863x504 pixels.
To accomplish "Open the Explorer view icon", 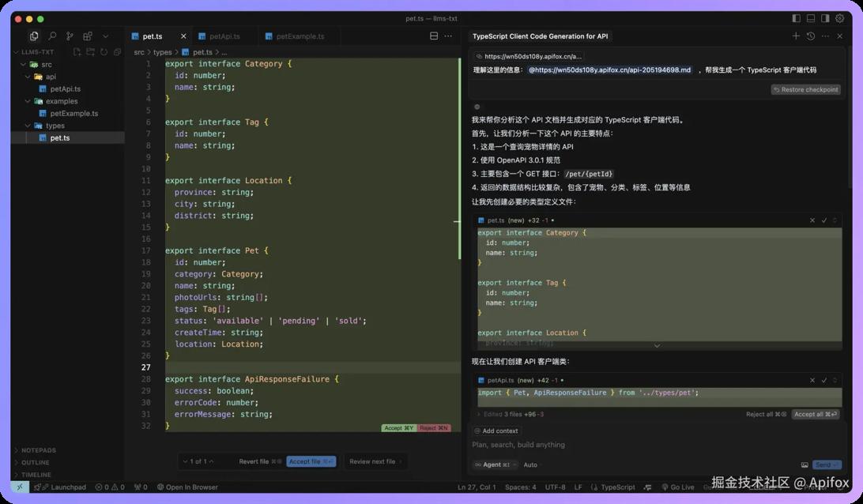I will (34, 36).
